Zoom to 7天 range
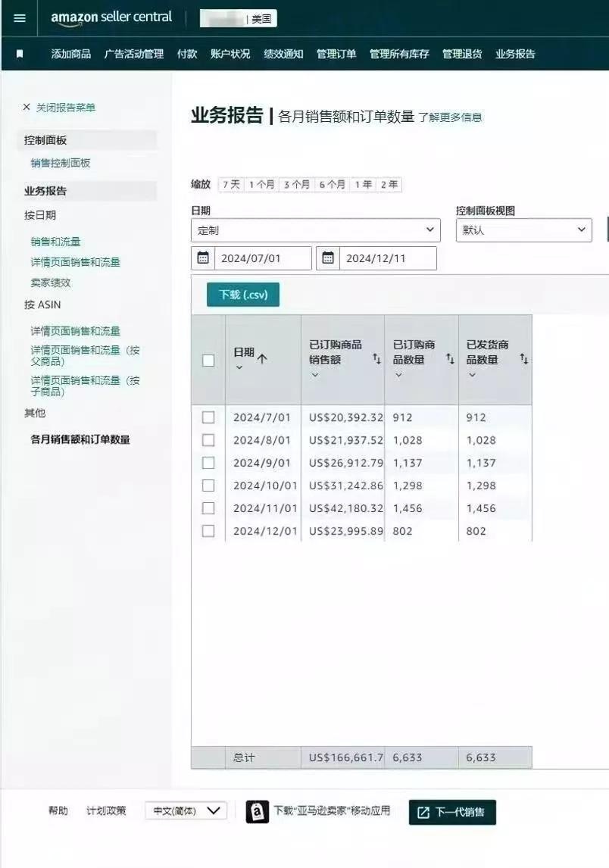 [232, 184]
